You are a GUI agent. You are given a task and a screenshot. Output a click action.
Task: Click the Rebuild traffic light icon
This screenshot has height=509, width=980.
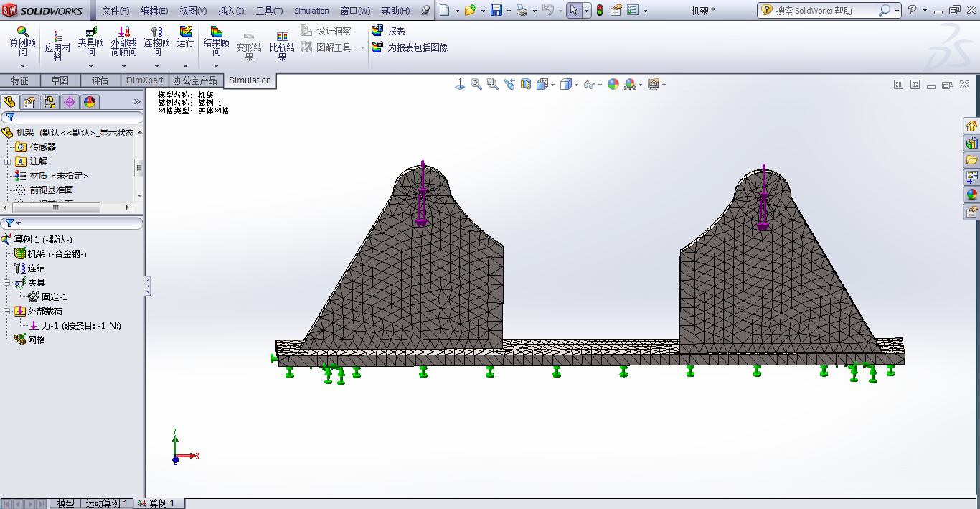[x=600, y=10]
